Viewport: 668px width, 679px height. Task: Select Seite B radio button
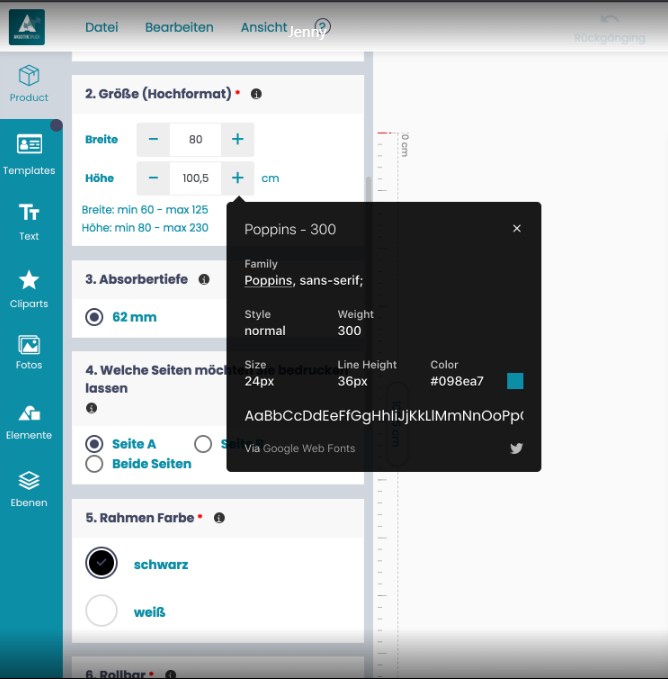coord(203,444)
